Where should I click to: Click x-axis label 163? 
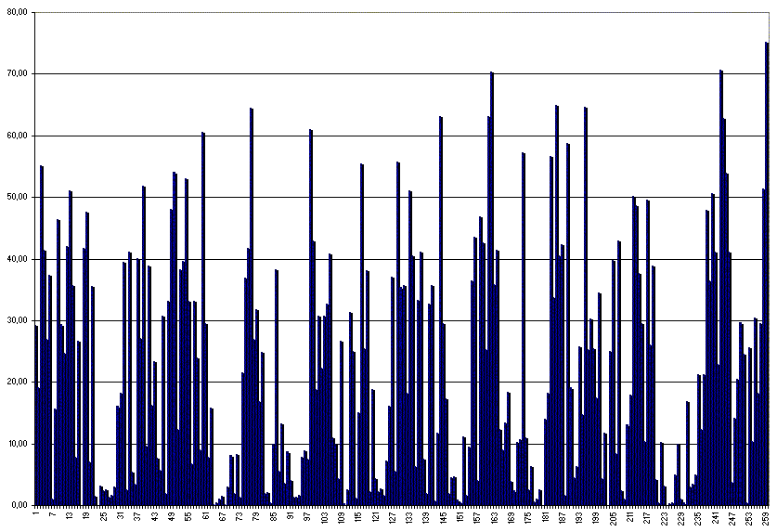point(494,517)
